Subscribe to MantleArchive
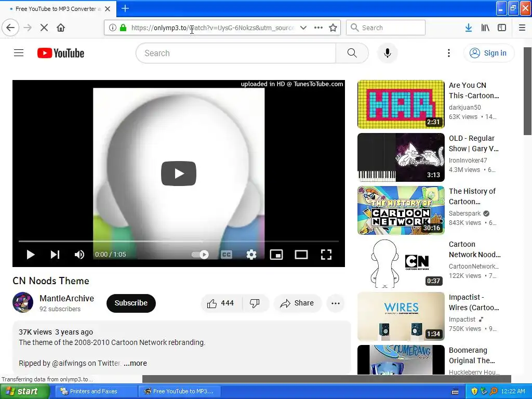 tap(131, 303)
